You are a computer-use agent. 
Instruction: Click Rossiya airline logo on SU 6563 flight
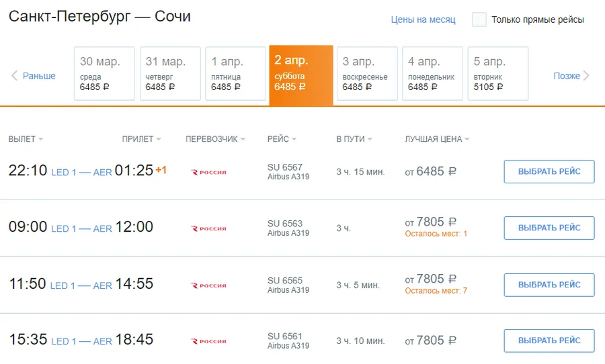pyautogui.click(x=209, y=228)
